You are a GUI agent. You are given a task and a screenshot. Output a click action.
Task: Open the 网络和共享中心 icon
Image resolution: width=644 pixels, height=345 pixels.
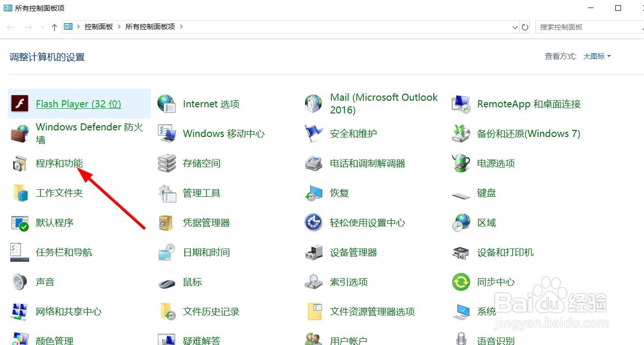tap(19, 312)
